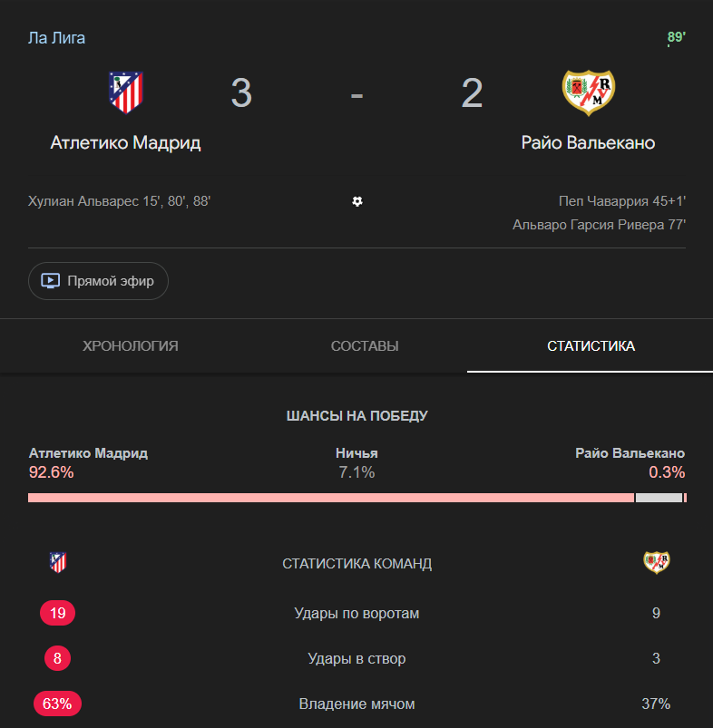Click Альваро Гарсия Ривера scorer entry
The image size is (713, 728).
(x=599, y=225)
